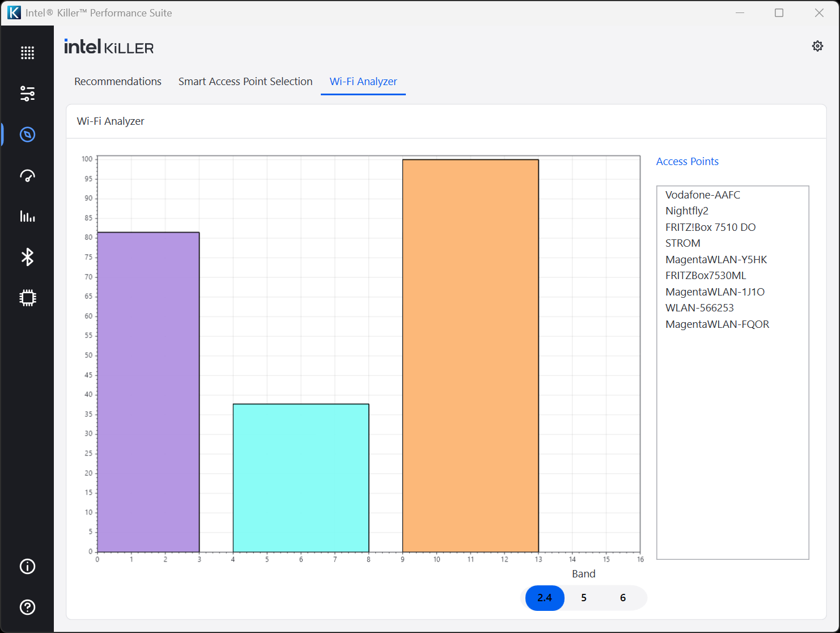
Task: Open the speedometer performance sidebar icon
Action: (27, 176)
